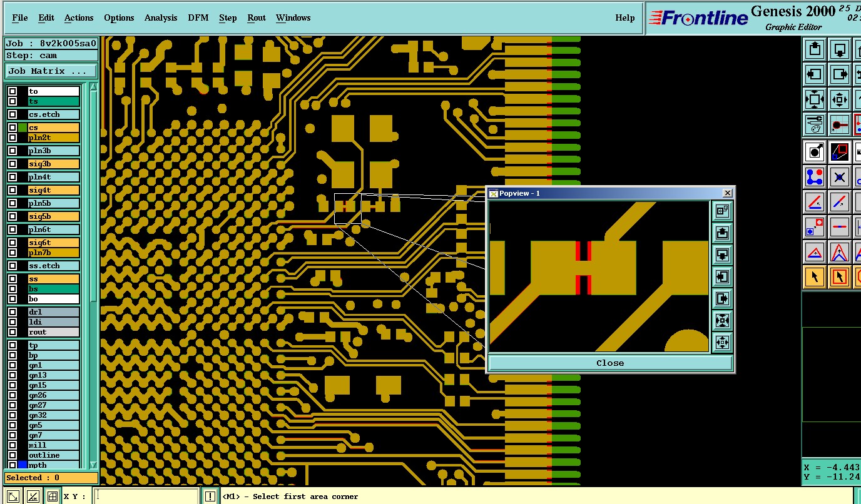861x504 pixels.
Task: Pan up in the Popview window
Action: [x=722, y=233]
